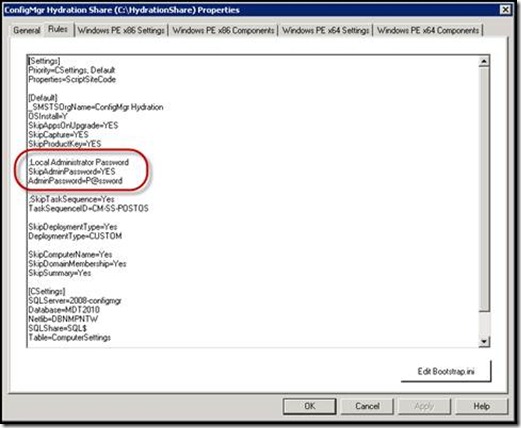Click the DeploymentType=CUSTOM line
Image resolution: width=521 pixels, height=428 pixels.
coord(75,236)
